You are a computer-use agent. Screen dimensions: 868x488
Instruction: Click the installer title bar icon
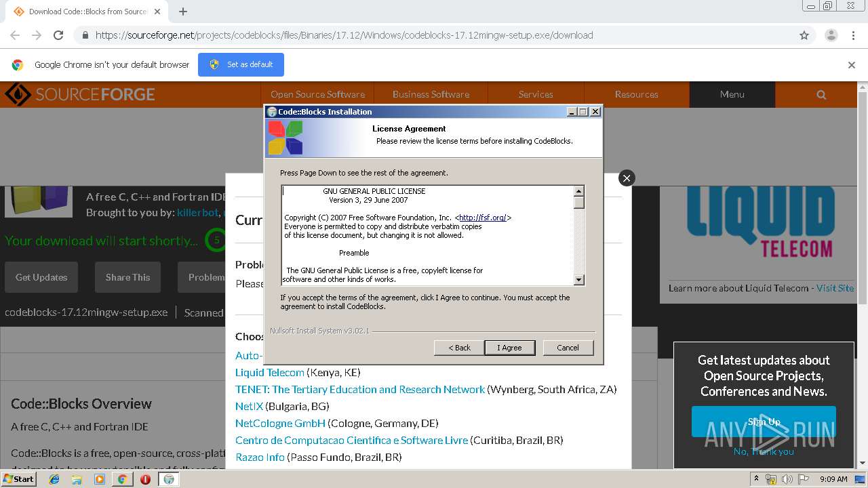(x=272, y=112)
